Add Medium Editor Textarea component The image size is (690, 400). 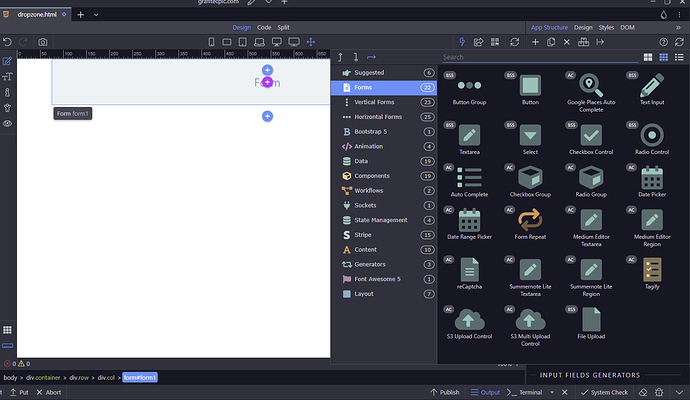(591, 228)
